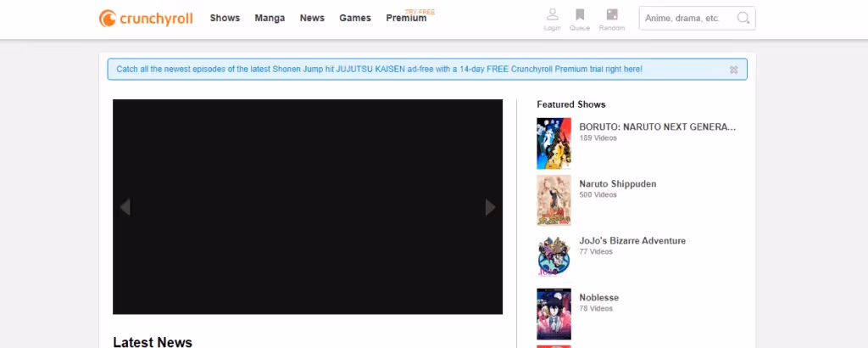Open the Login icon
This screenshot has width=868, height=348.
click(552, 14)
